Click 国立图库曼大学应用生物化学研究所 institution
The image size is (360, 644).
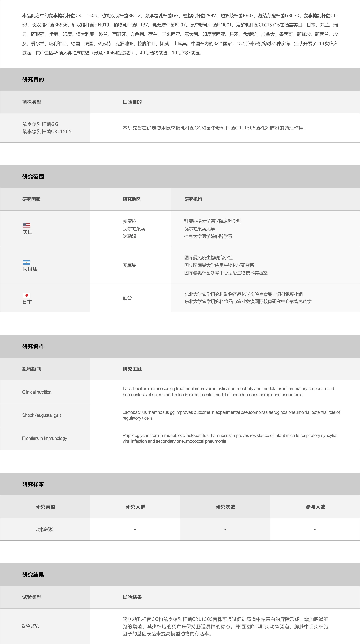click(219, 265)
